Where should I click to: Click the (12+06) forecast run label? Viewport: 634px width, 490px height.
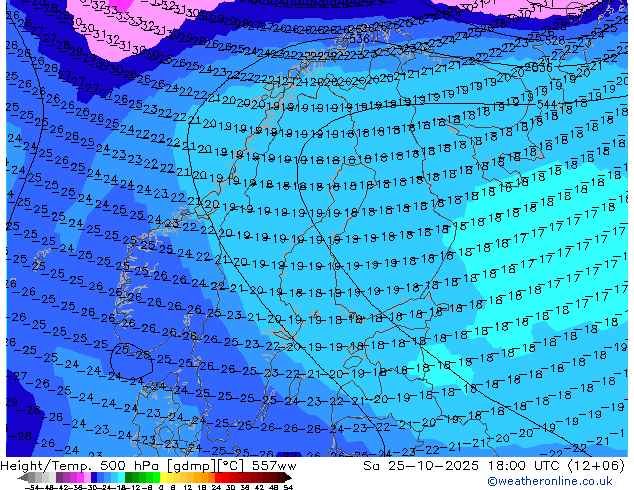pyautogui.click(x=597, y=466)
